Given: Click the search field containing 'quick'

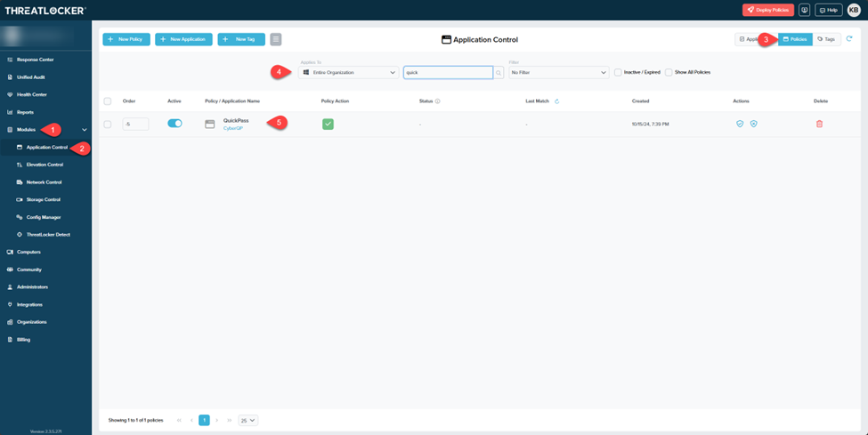Looking at the screenshot, I should click(x=448, y=73).
